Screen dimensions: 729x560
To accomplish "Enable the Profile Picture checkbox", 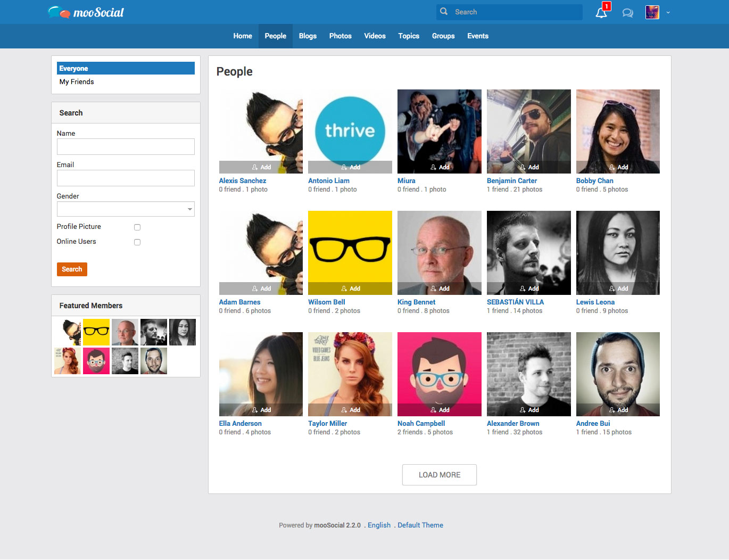I will pyautogui.click(x=137, y=227).
